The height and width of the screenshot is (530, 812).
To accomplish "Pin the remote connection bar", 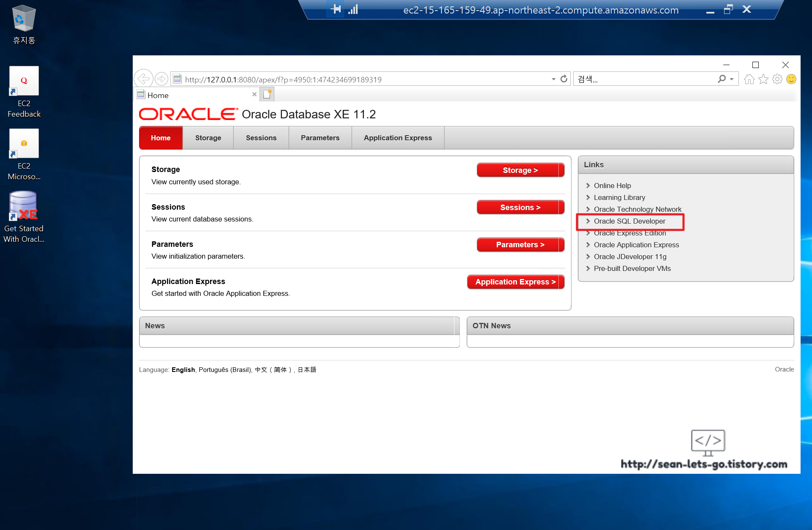I will (x=336, y=9).
